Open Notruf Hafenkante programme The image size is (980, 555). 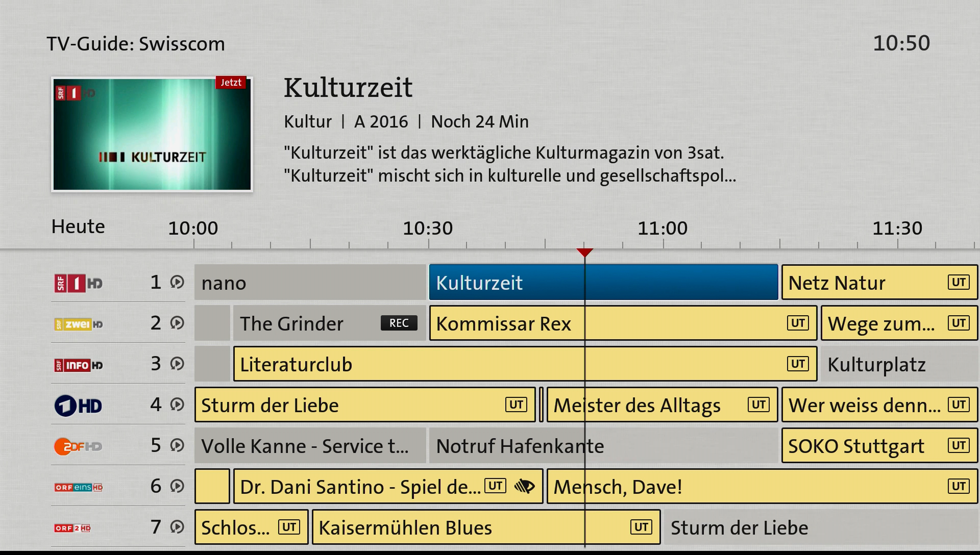click(x=603, y=445)
